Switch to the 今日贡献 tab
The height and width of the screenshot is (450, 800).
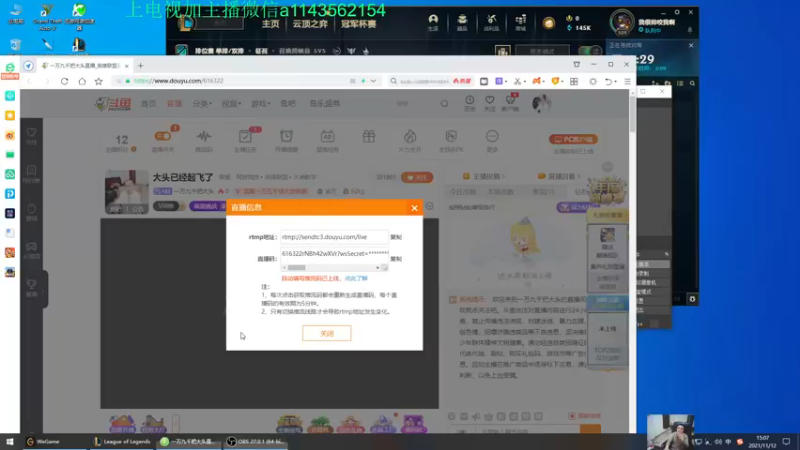pos(462,192)
